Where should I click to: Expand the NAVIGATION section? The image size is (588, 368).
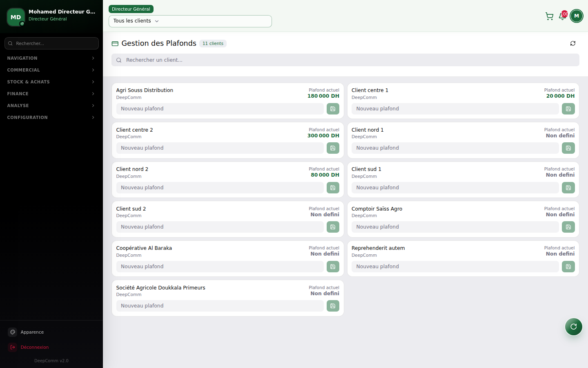[x=51, y=58]
